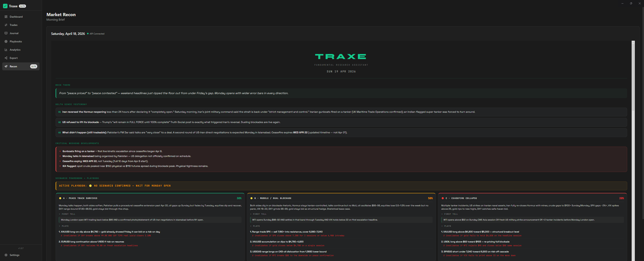This screenshot has width=644, height=261.
Task: Click card B first tell 'WTI opens Sunday $88–92'
Action: tap(341, 220)
